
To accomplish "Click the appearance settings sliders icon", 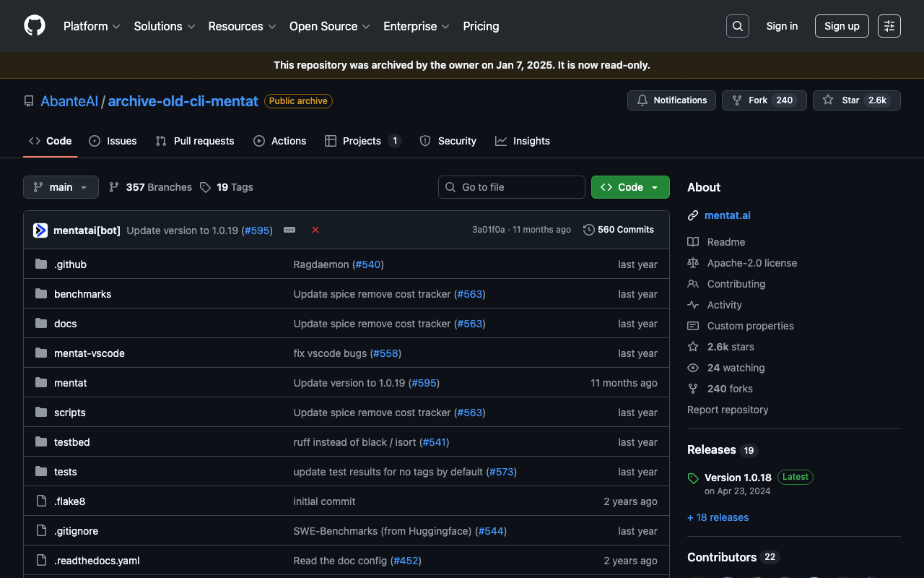I will coord(889,26).
